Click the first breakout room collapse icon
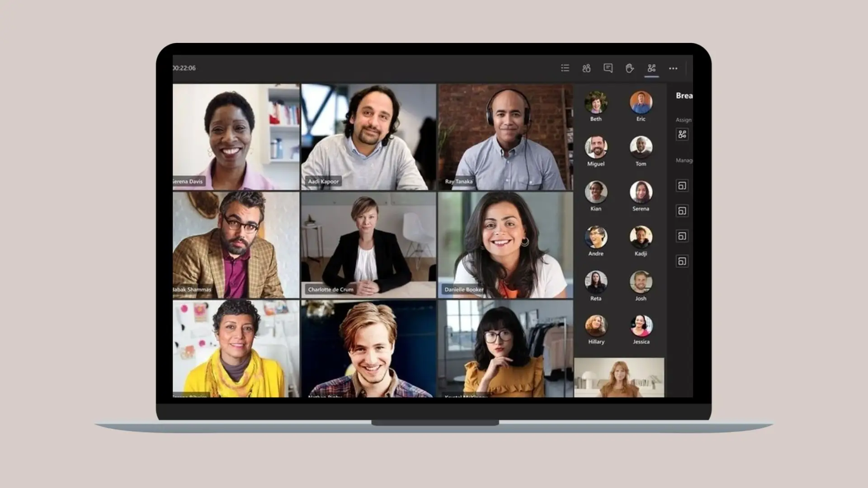868x488 pixels. (x=682, y=186)
